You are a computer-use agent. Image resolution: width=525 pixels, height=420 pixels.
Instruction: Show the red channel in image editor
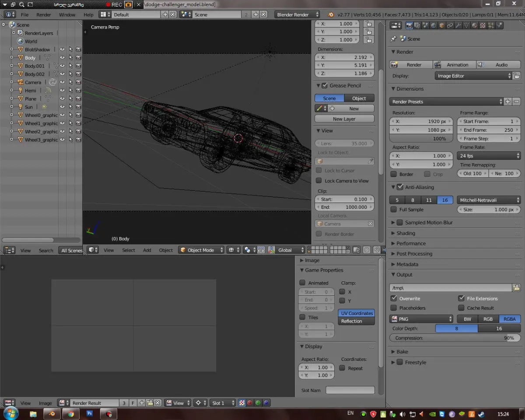tap(250, 403)
